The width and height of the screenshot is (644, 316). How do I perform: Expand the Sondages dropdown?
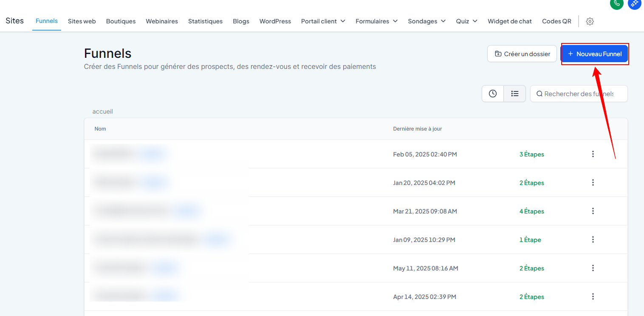coord(427,21)
